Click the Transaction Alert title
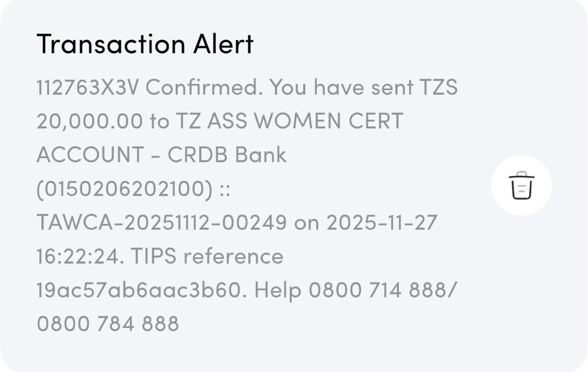The width and height of the screenshot is (588, 372). click(x=145, y=44)
